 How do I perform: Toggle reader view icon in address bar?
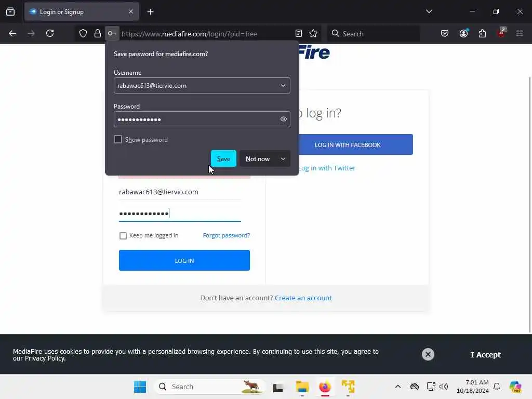pos(299,33)
